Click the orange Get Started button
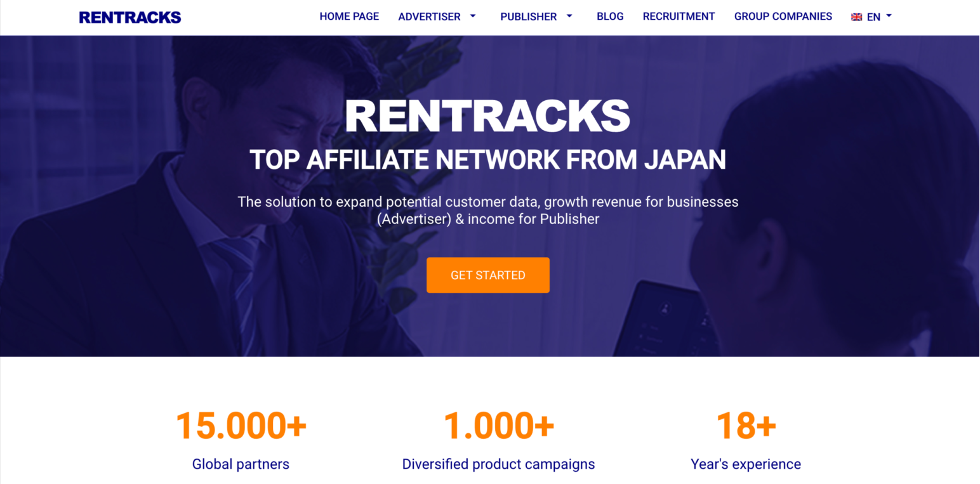This screenshot has height=484, width=980. point(487,275)
